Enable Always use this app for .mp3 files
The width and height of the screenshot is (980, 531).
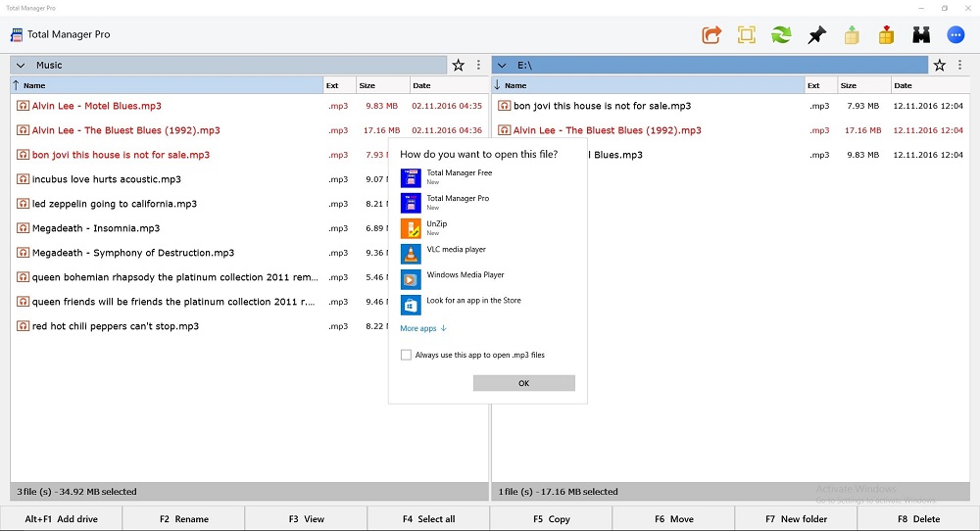pos(407,355)
